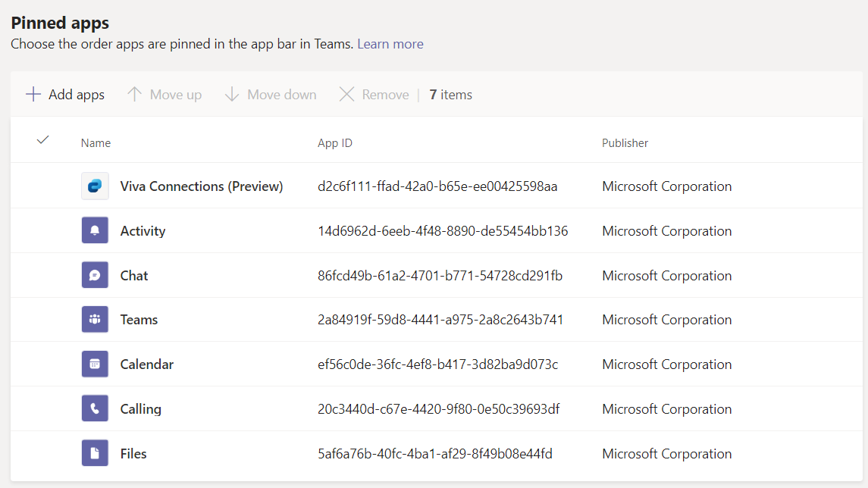Open the Learn more link

tap(390, 44)
